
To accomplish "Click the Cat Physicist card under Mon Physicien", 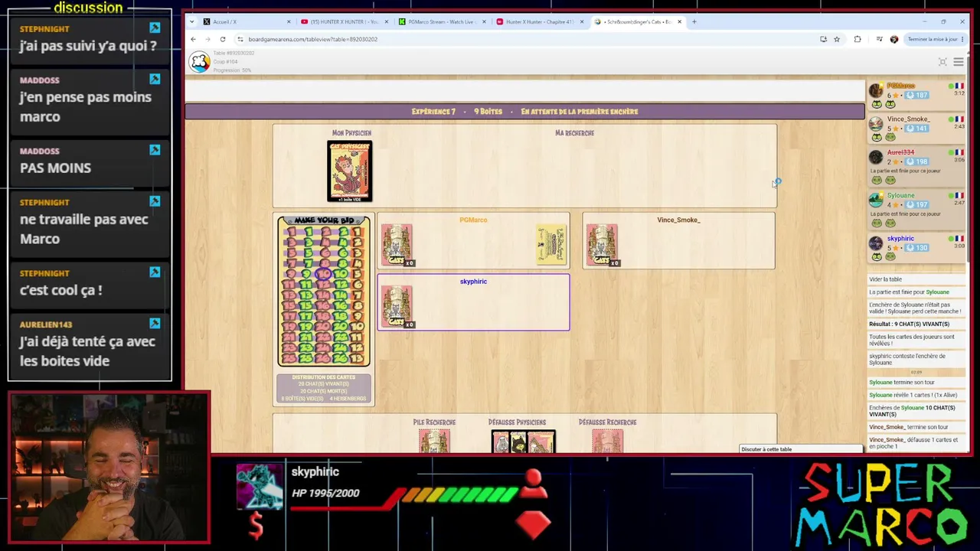I will (x=350, y=171).
